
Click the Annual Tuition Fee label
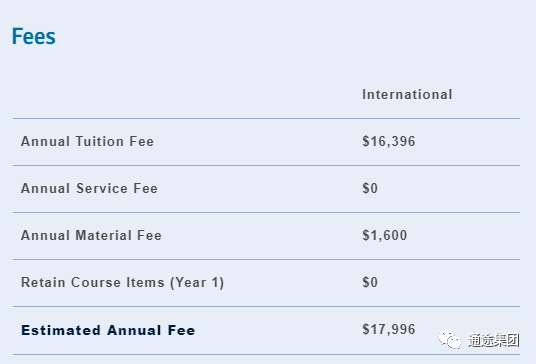[x=88, y=141]
